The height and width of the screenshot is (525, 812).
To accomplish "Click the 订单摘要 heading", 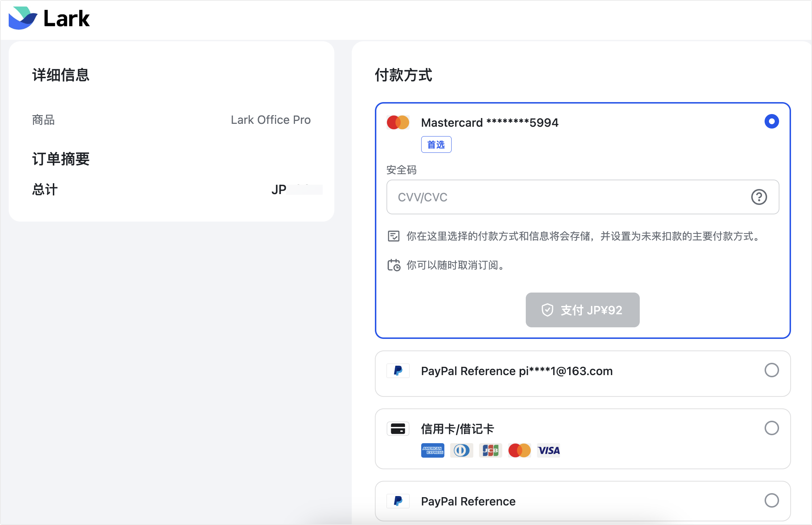I will pos(61,159).
